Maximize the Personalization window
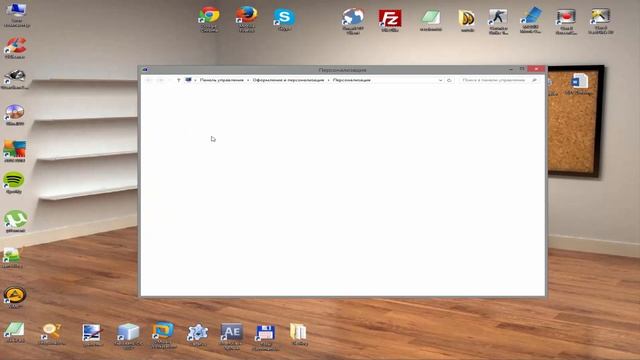This screenshot has height=360, width=640. click(x=522, y=69)
